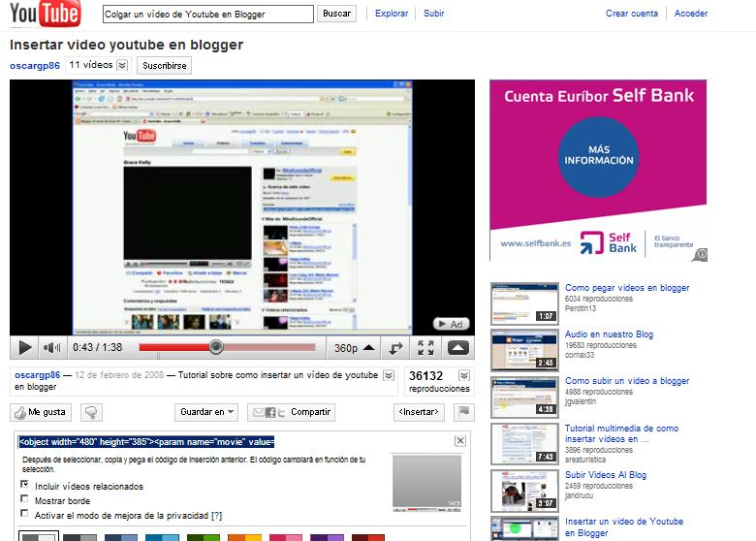Open Tutorial multimedia de como insertar link
The width and height of the screenshot is (756, 541).
tap(621, 433)
